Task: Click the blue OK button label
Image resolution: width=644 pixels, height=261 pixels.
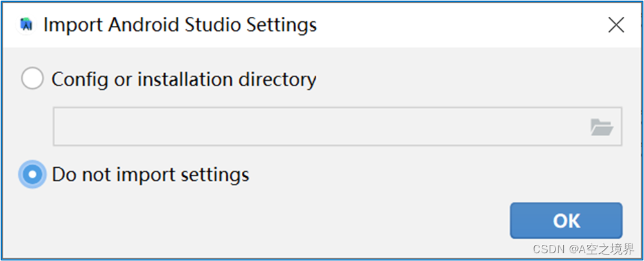Action: pos(566,221)
